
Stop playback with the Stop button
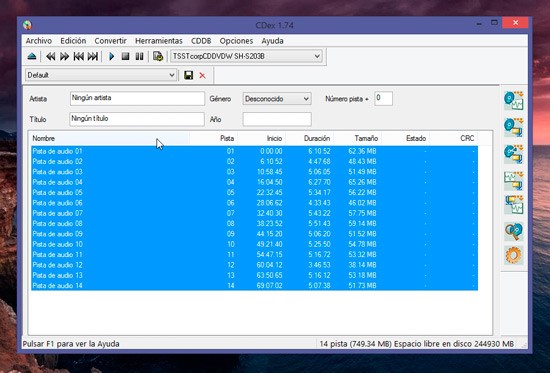[125, 56]
